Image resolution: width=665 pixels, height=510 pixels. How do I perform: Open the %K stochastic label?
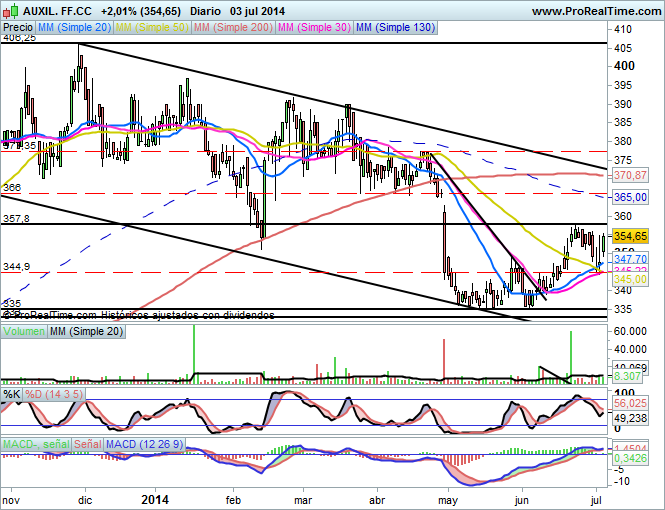(x=11, y=394)
